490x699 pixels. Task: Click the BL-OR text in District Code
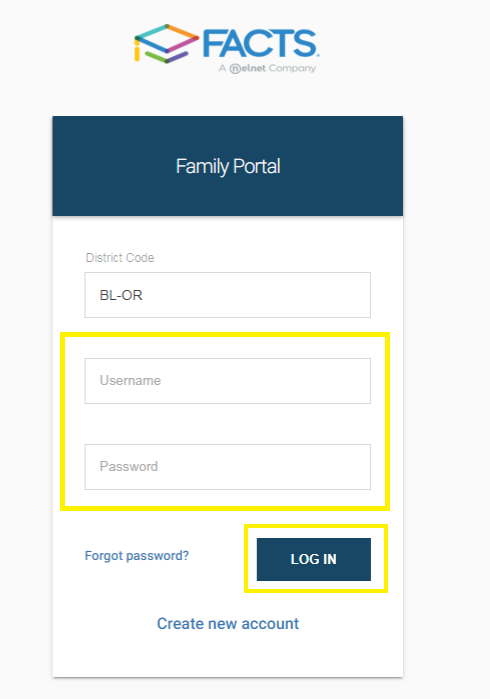(121, 296)
